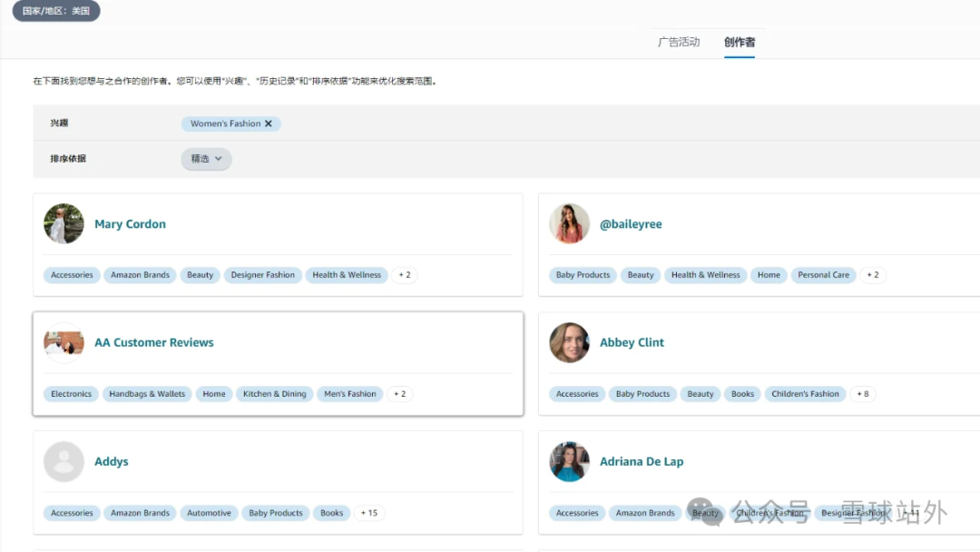This screenshot has width=980, height=552.
Task: Show +8 more tags for Abbey Clint
Action: [862, 394]
